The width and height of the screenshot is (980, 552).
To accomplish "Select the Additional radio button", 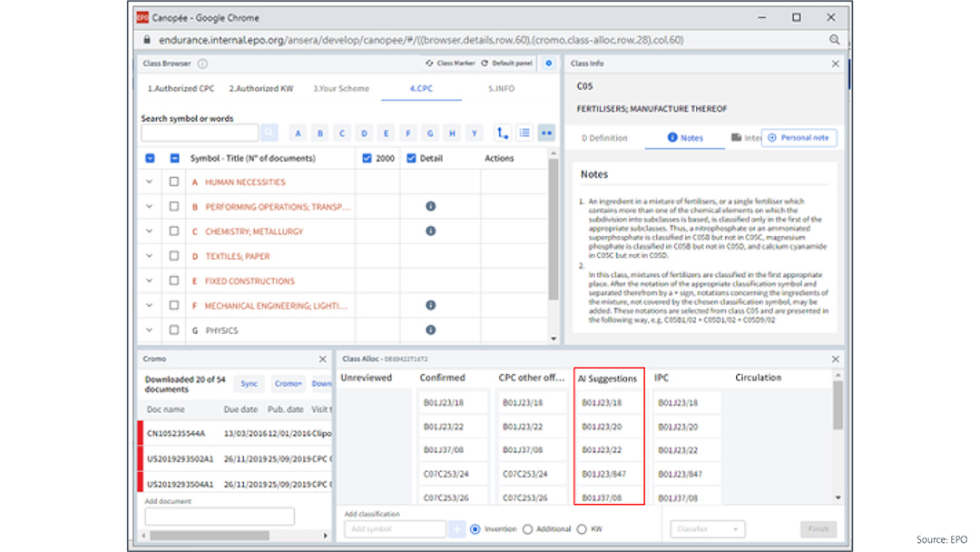I will (527, 529).
